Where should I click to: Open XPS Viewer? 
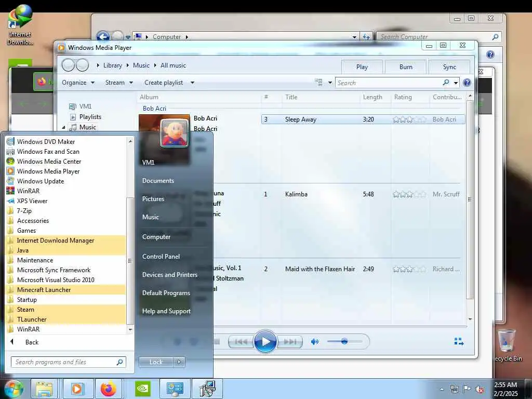point(32,201)
